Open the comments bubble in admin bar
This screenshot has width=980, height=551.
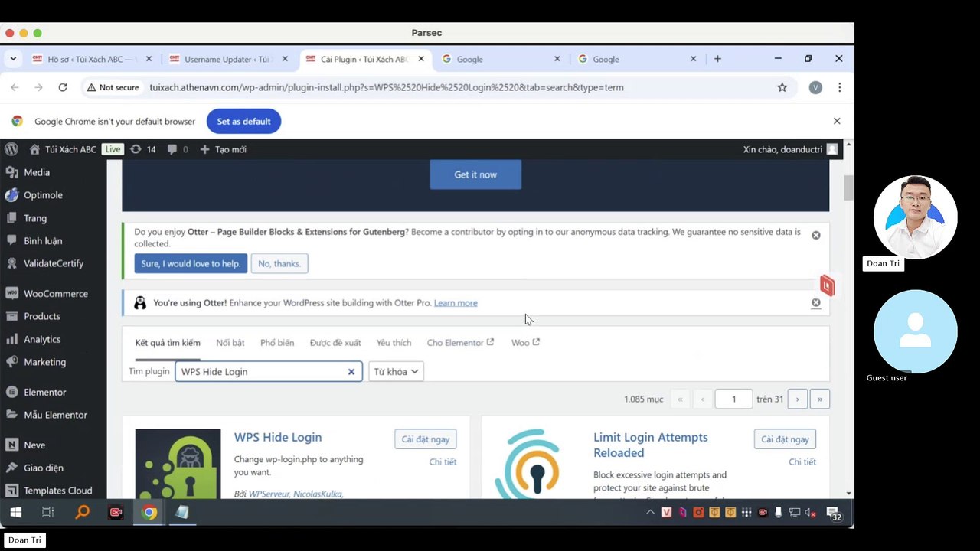pos(178,149)
